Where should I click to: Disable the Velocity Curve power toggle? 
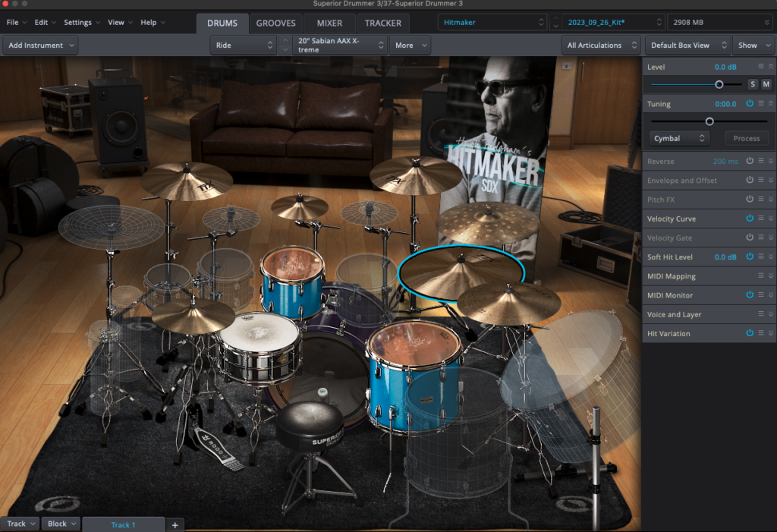coord(750,219)
